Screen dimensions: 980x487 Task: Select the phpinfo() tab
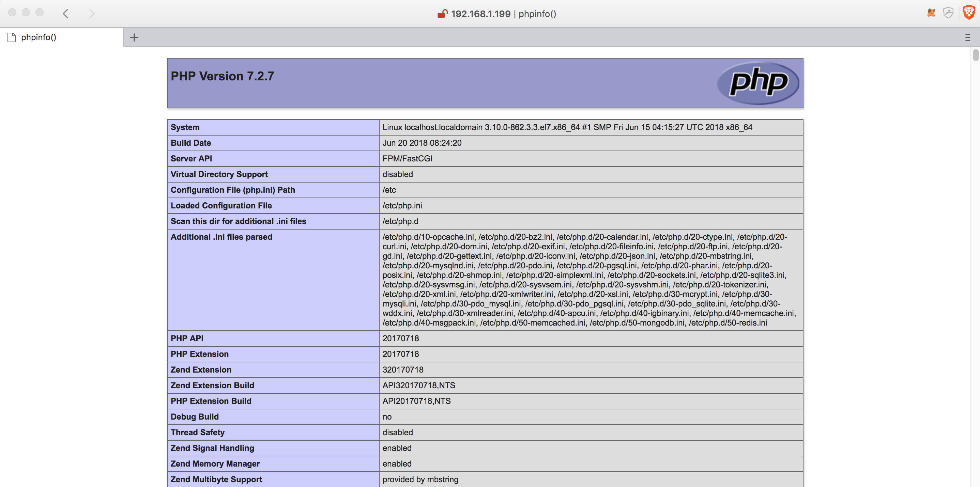coord(62,37)
